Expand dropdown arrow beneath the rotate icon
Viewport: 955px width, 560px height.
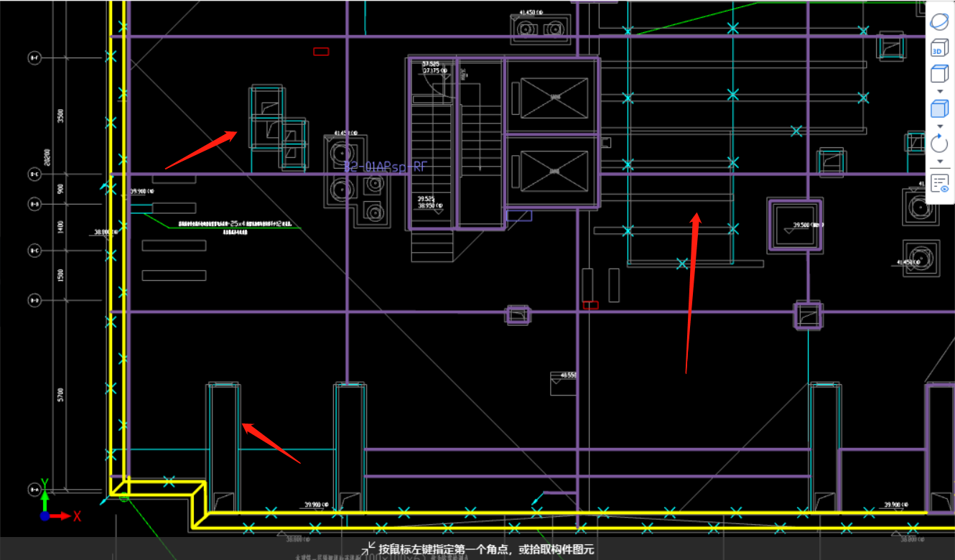[x=940, y=161]
